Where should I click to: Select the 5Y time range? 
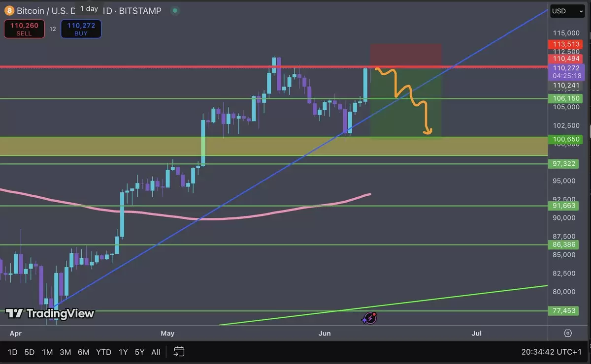[x=139, y=352]
